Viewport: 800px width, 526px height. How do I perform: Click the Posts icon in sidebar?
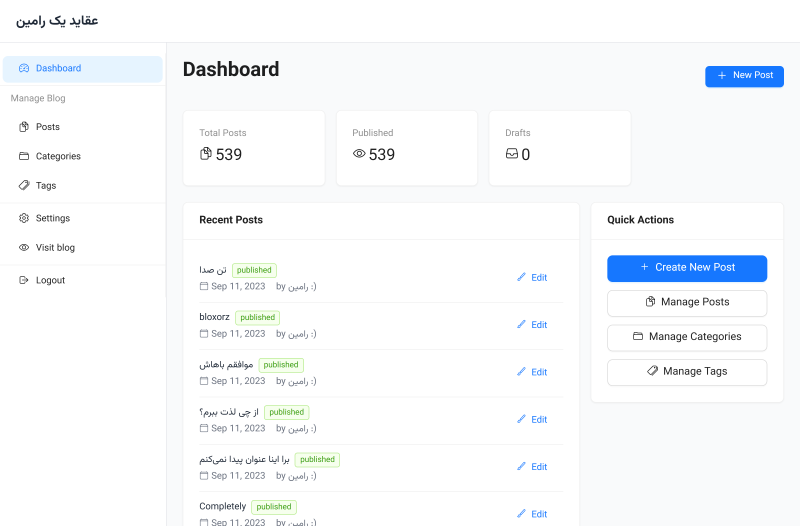click(24, 127)
